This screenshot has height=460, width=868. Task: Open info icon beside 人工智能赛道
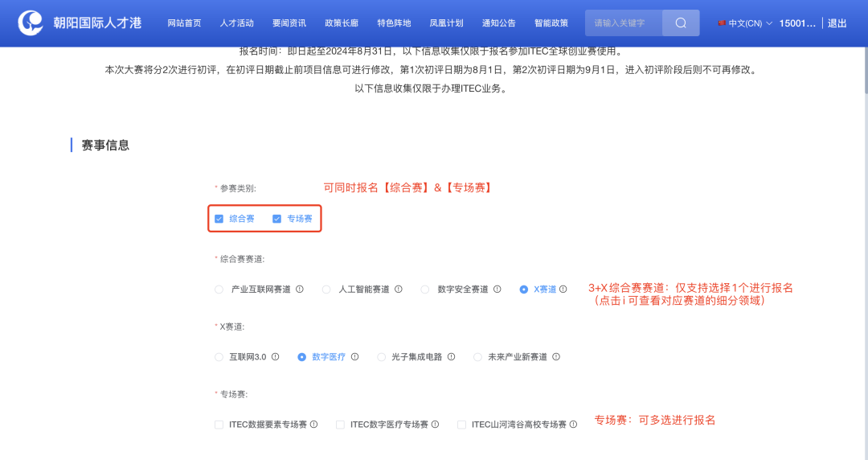(399, 290)
